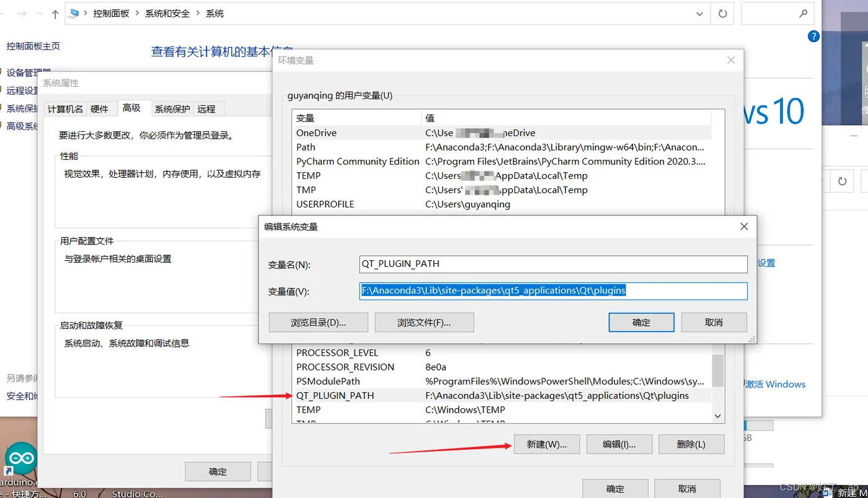
Task: Click 取消 in the 编辑系统变量 dialog
Action: 714,322
